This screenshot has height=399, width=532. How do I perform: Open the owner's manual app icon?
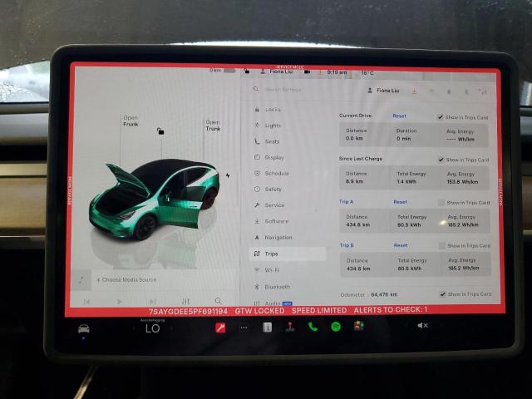point(268,327)
